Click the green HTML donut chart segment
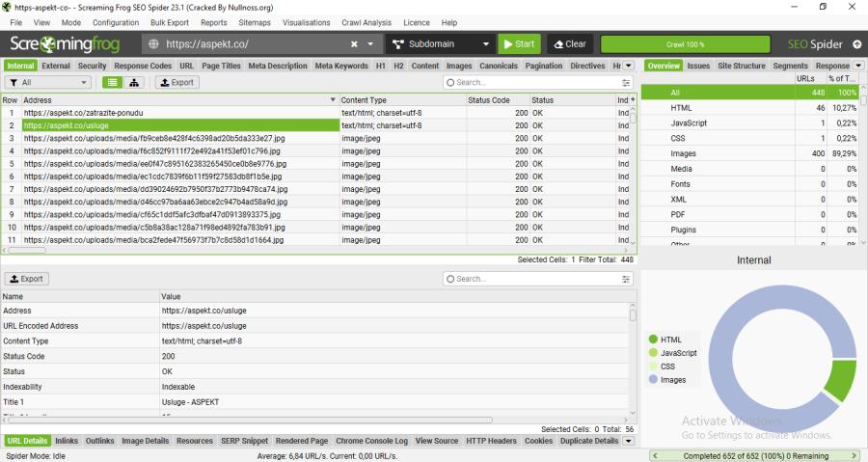Viewport: 868px width, 462px height. coord(842,380)
